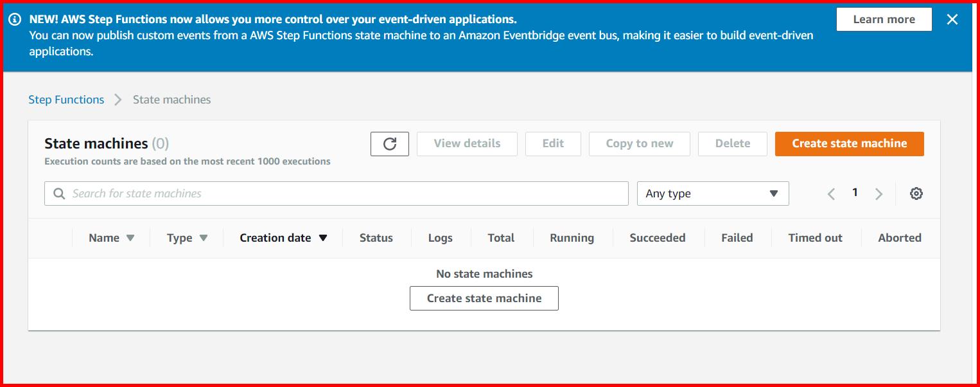Click the info icon in the banner
The height and width of the screenshot is (387, 980).
click(15, 19)
